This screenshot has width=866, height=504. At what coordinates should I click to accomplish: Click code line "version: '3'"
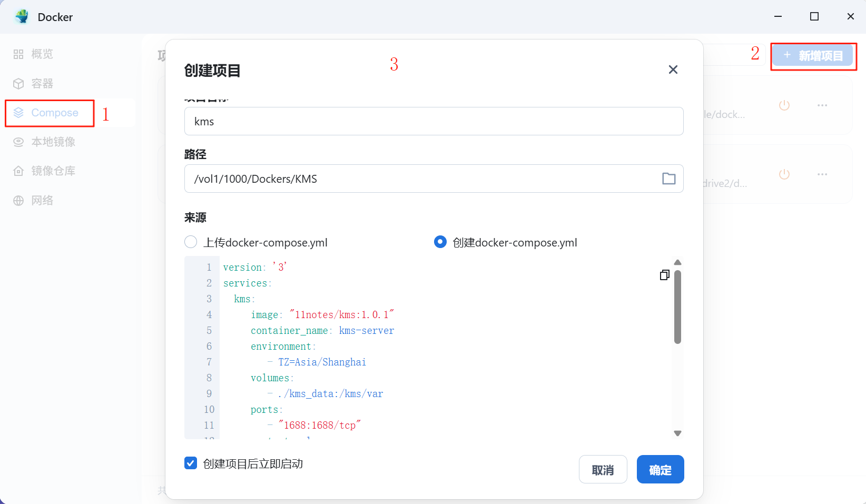(255, 267)
